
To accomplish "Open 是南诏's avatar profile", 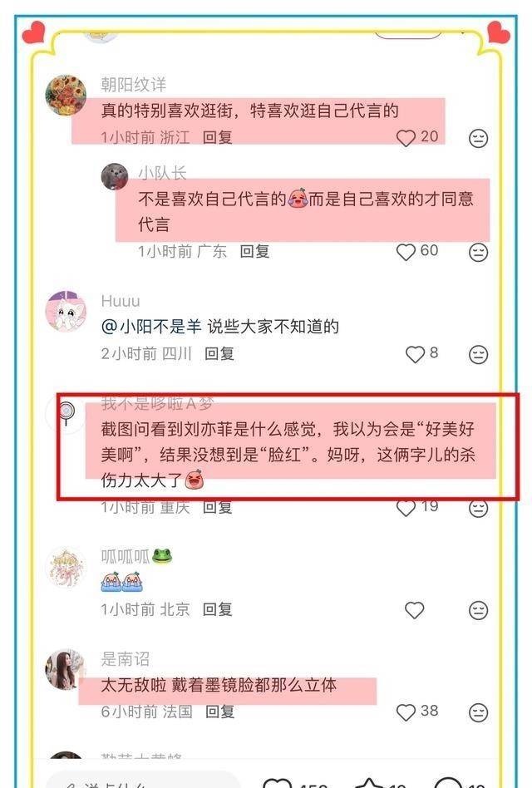I will 66,669.
